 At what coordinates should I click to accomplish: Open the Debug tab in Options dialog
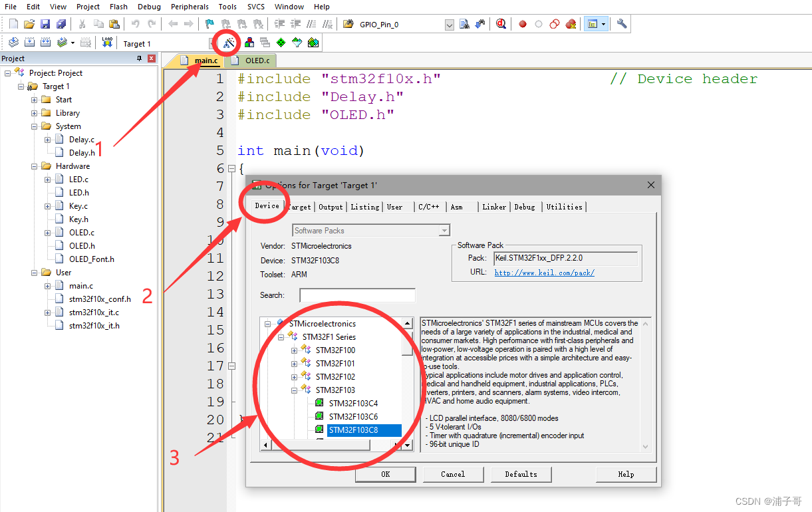[525, 207]
